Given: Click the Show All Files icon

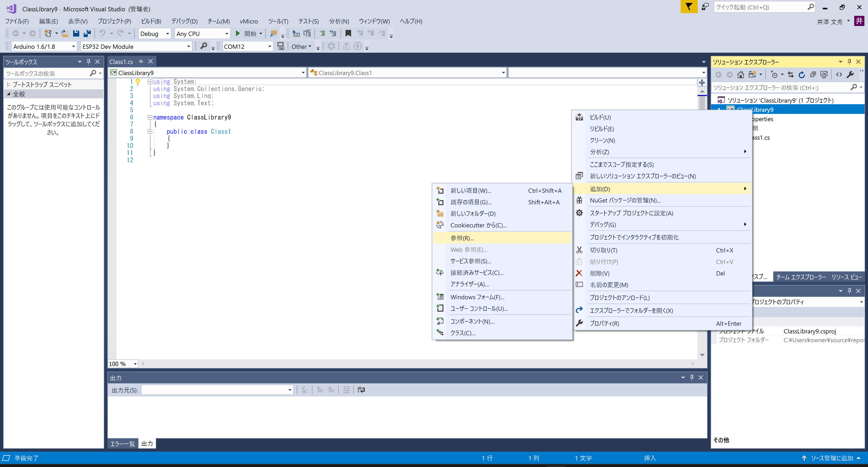Looking at the screenshot, I should (824, 75).
